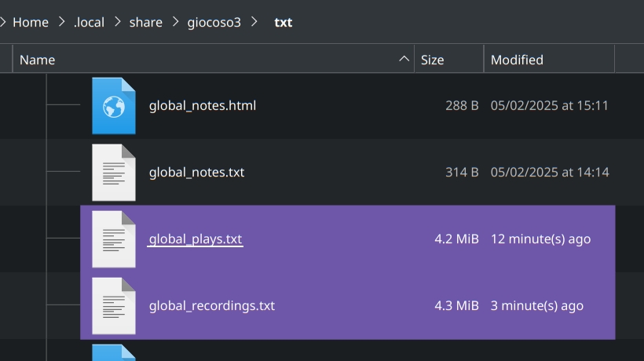Image resolution: width=644 pixels, height=361 pixels.
Task: Click the underlined global_plays.txt filename
Action: coord(196,239)
